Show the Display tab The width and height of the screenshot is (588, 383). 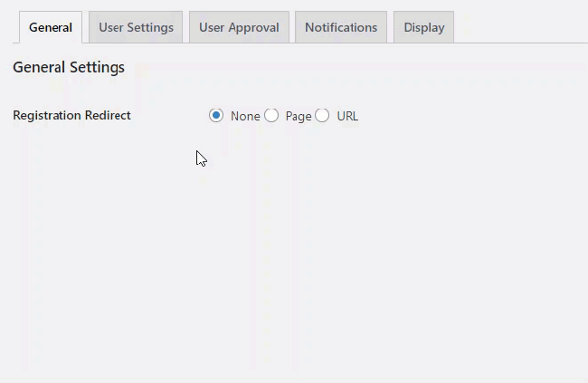click(x=423, y=27)
